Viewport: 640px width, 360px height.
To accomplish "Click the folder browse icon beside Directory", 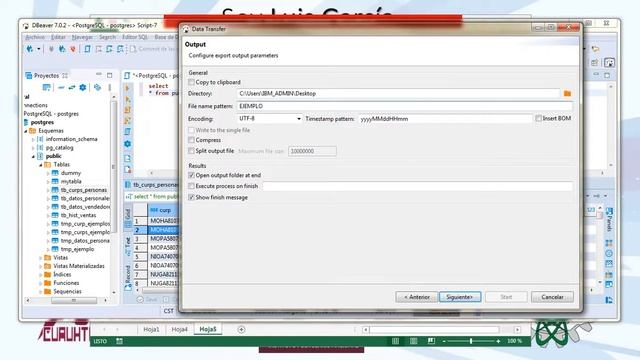I will point(567,93).
